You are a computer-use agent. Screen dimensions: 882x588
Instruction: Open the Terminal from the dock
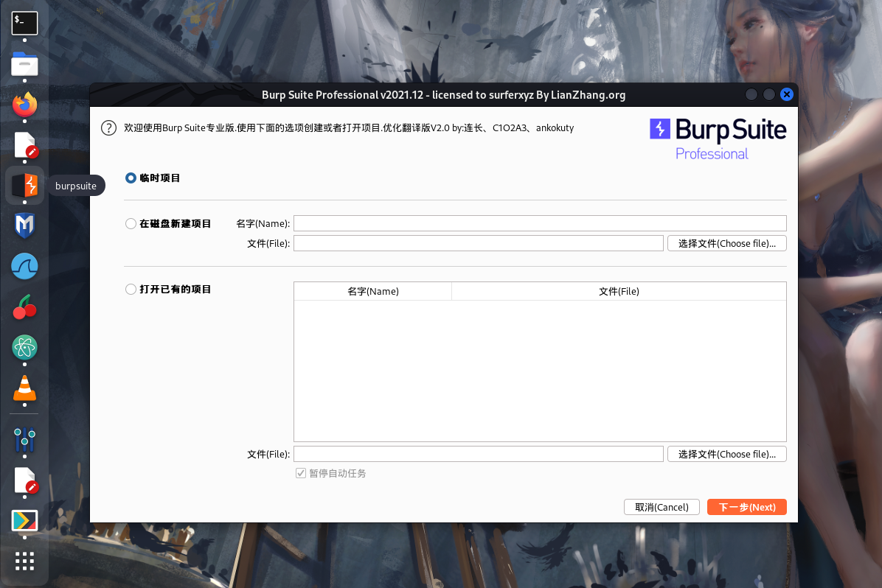(x=25, y=23)
